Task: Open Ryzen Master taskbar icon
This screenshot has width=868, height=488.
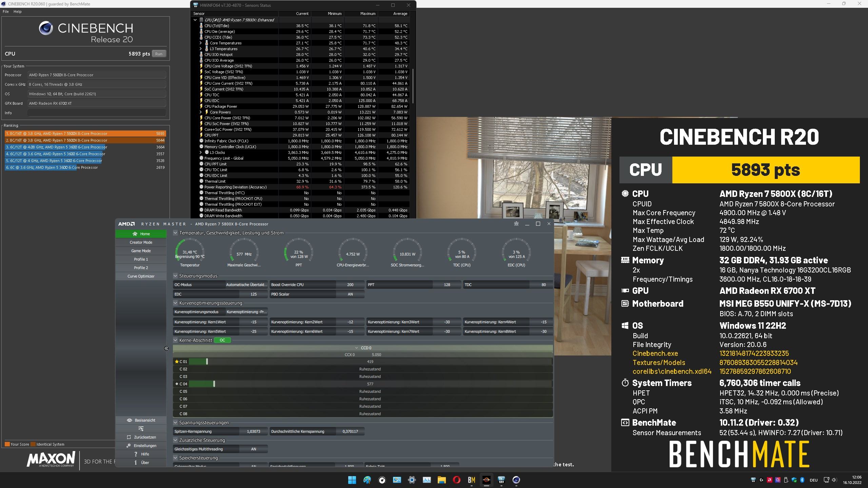Action: tap(486, 480)
